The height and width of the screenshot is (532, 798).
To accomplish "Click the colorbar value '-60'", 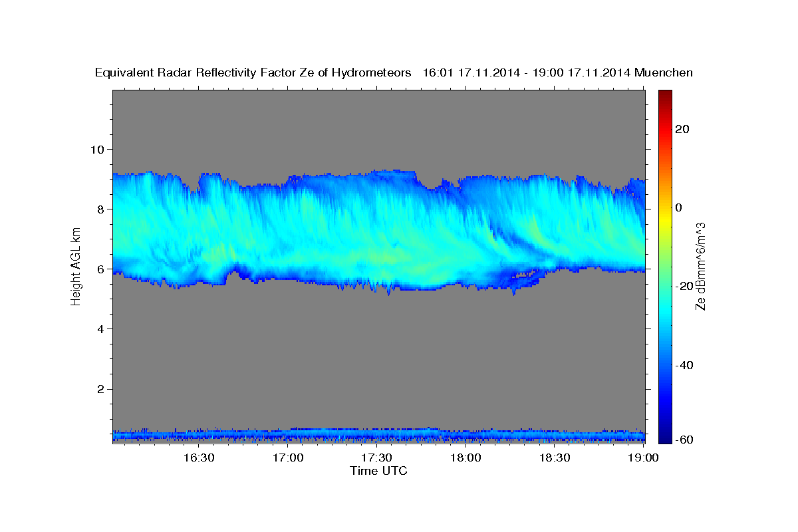I will click(x=684, y=440).
